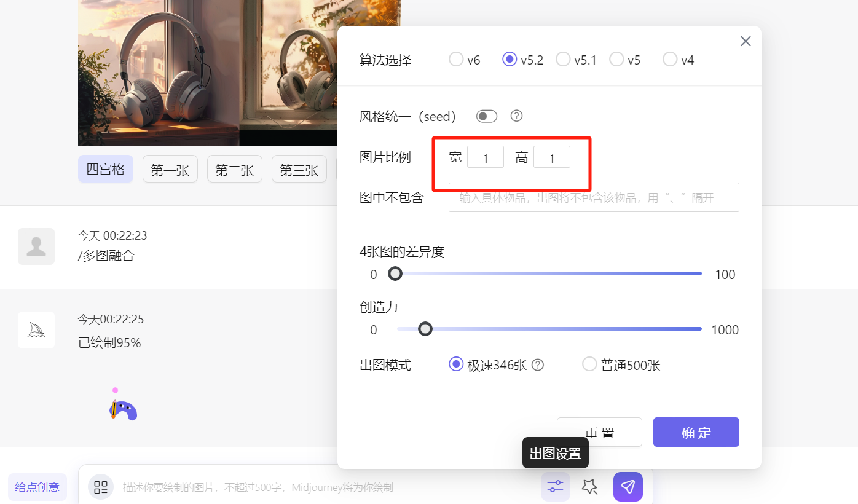The height and width of the screenshot is (504, 858).
Task: Open 出图设置 via the sliders icon
Action: click(x=555, y=486)
